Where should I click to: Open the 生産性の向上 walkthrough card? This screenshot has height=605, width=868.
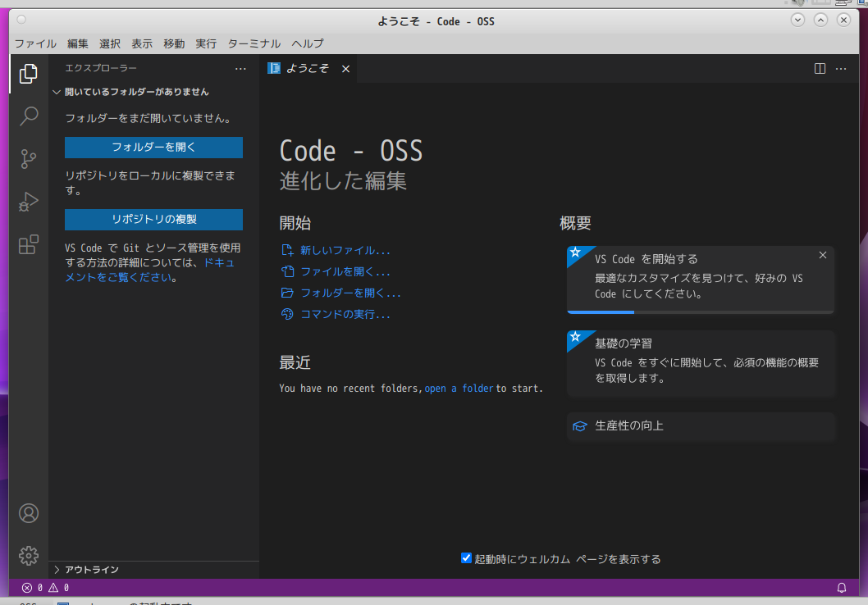click(701, 425)
